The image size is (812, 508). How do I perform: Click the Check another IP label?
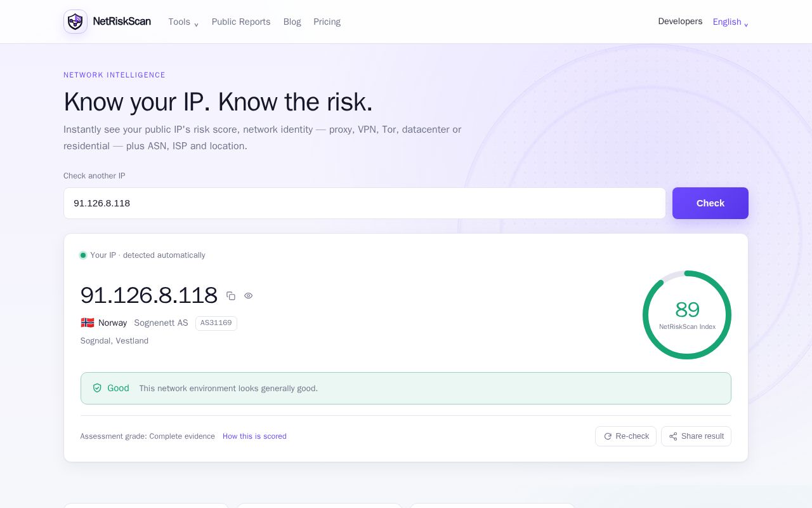(x=95, y=176)
